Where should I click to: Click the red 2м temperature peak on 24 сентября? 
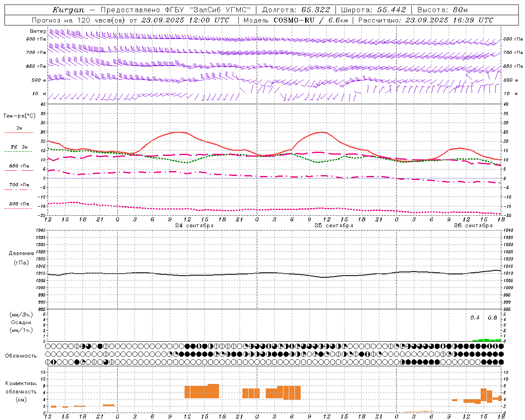179,132
